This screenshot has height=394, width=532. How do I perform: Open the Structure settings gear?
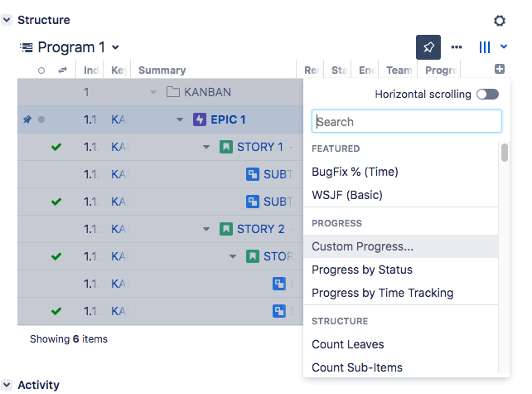499,21
